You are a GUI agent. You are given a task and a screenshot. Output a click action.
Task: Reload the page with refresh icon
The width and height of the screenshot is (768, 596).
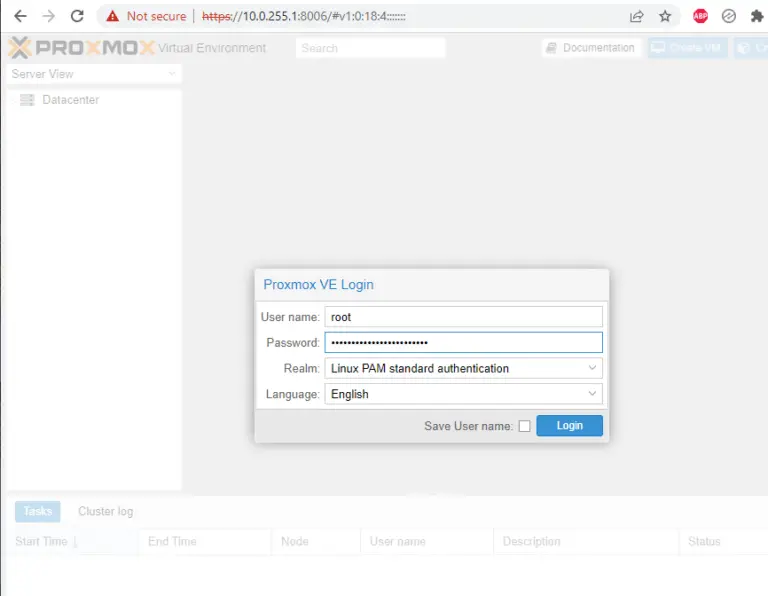point(77,16)
